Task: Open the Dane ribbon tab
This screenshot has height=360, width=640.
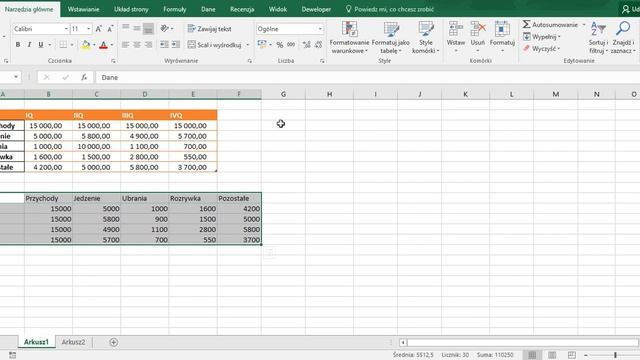Action: [208, 9]
